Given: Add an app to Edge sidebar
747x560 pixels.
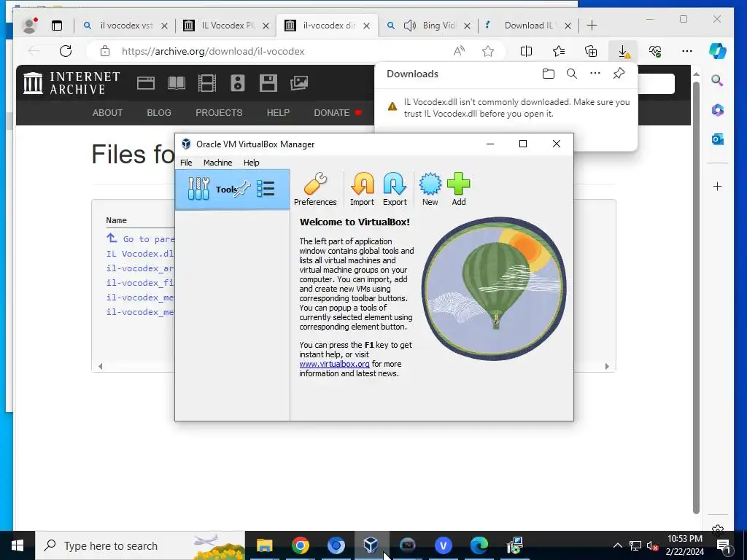Looking at the screenshot, I should 718,186.
